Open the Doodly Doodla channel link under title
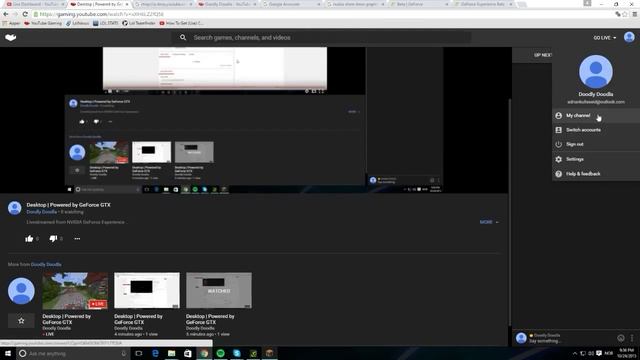Image resolution: width=640 pixels, height=360 pixels. [42, 212]
